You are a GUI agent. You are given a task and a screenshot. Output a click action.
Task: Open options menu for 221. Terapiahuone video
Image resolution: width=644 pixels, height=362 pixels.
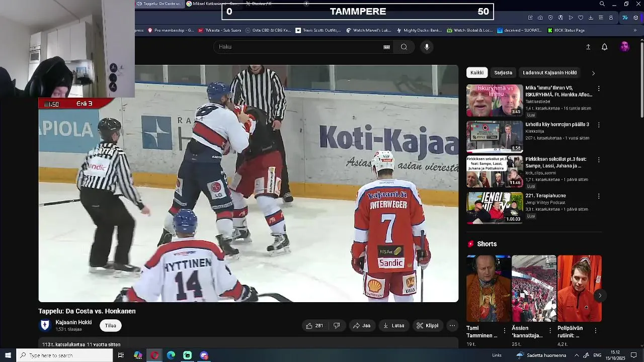599,196
